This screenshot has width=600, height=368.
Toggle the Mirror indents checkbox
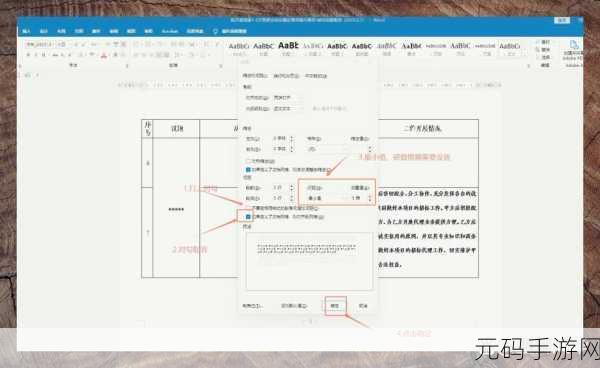(248, 161)
